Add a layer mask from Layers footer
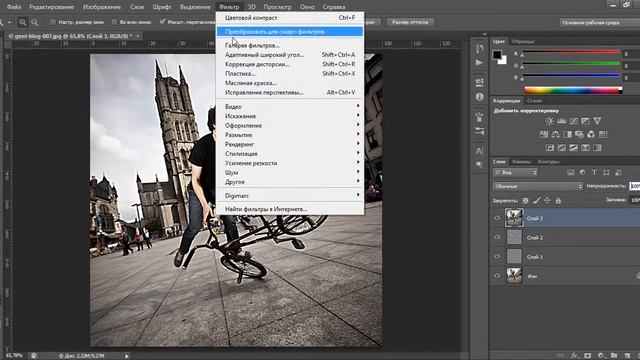The width and height of the screenshot is (640, 360). coord(588,356)
